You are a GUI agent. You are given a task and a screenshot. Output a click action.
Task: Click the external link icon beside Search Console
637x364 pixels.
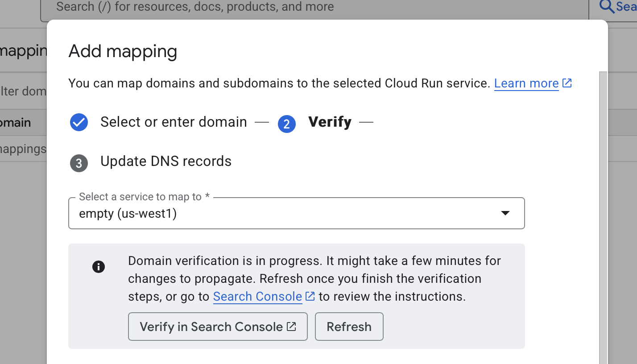(310, 296)
